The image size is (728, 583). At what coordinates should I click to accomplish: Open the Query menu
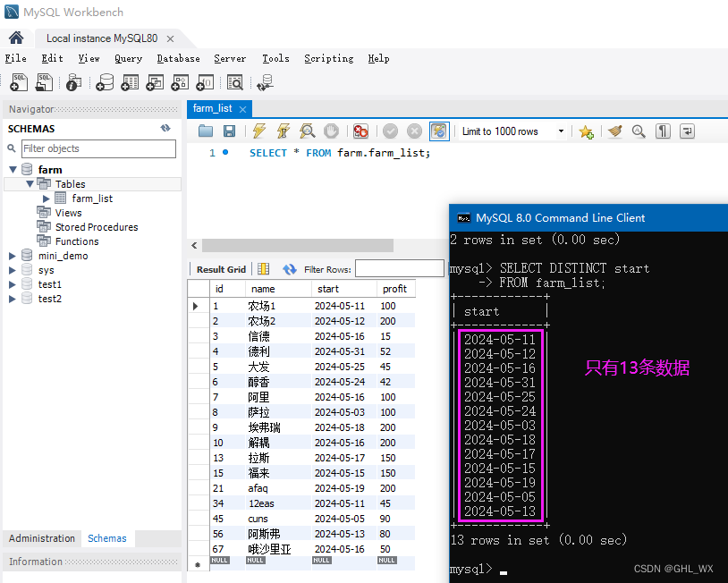128,58
